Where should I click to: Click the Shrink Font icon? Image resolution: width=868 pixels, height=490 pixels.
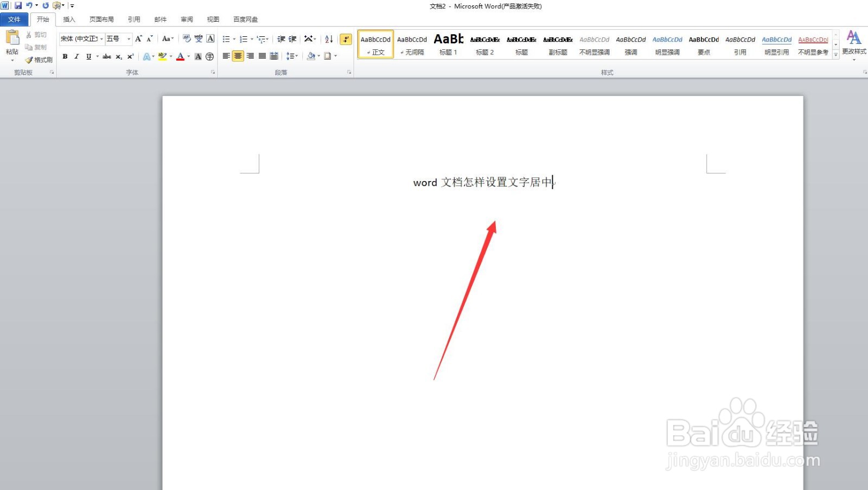pyautogui.click(x=150, y=38)
